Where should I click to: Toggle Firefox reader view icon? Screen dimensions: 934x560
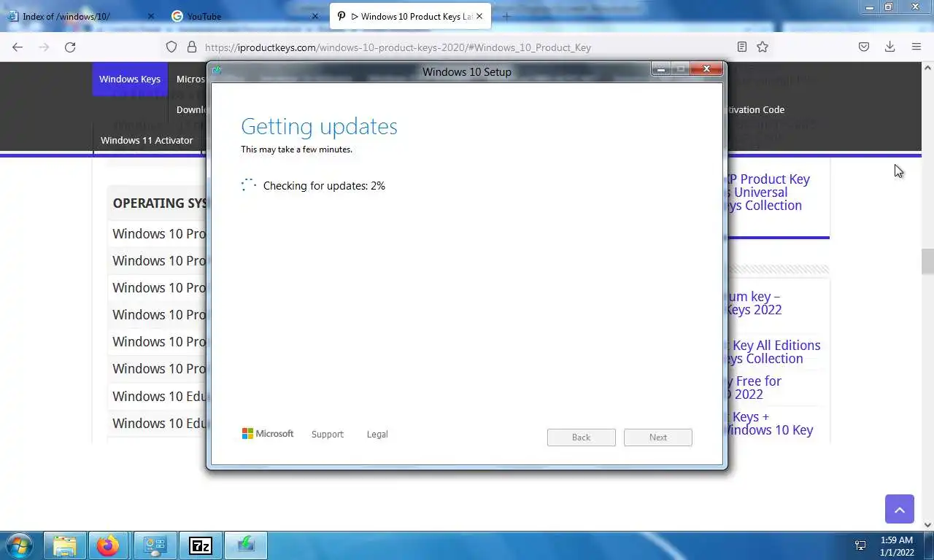tap(741, 47)
